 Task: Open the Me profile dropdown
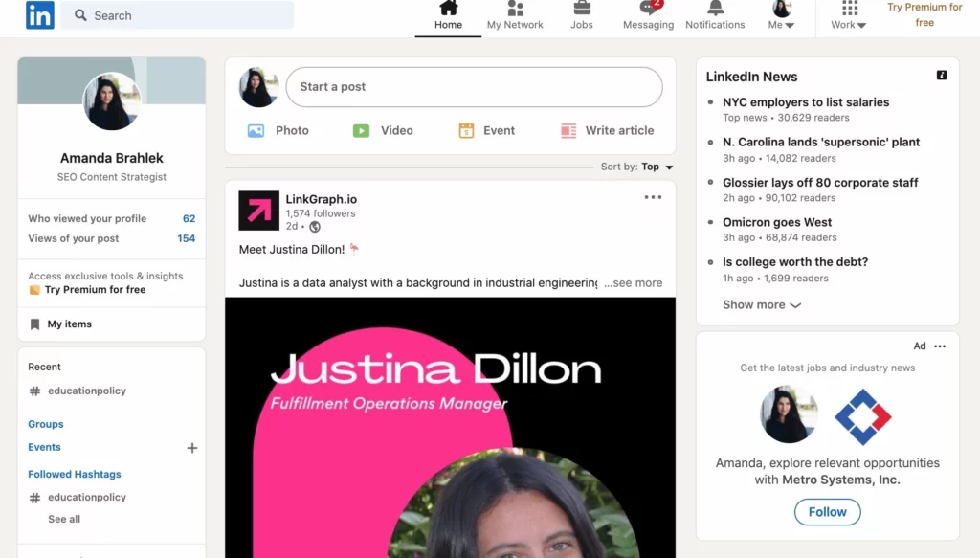pyautogui.click(x=782, y=16)
